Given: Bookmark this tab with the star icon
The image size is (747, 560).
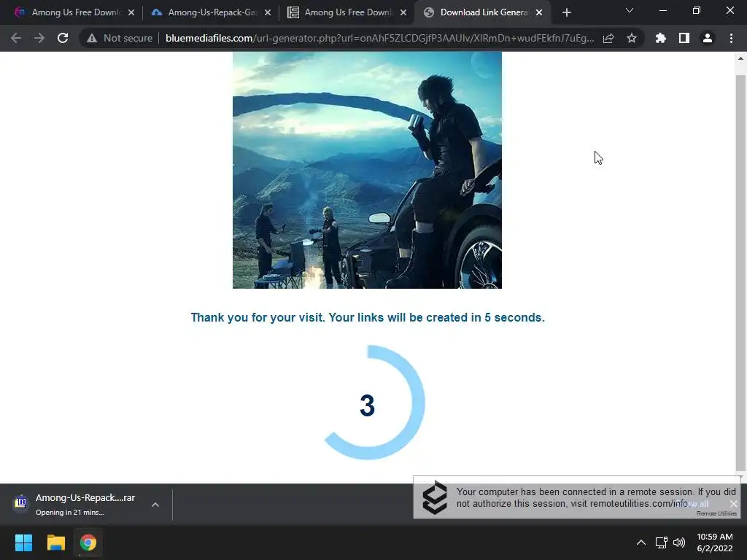Looking at the screenshot, I should [x=632, y=38].
